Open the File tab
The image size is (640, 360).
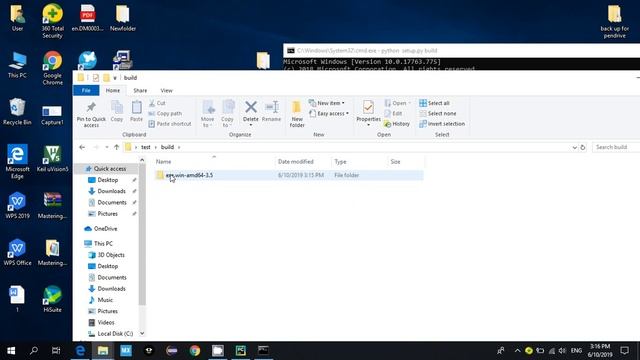click(x=86, y=90)
